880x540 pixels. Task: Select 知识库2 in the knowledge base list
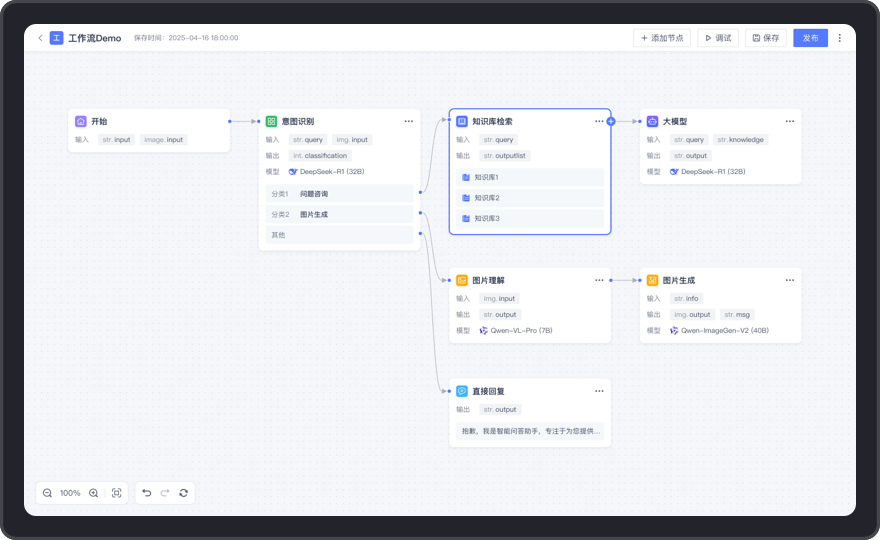click(x=530, y=198)
